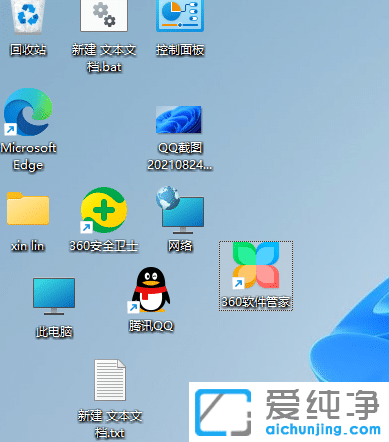The image size is (389, 442).
Task: Select the Network (网络) icon
Action: (180, 210)
